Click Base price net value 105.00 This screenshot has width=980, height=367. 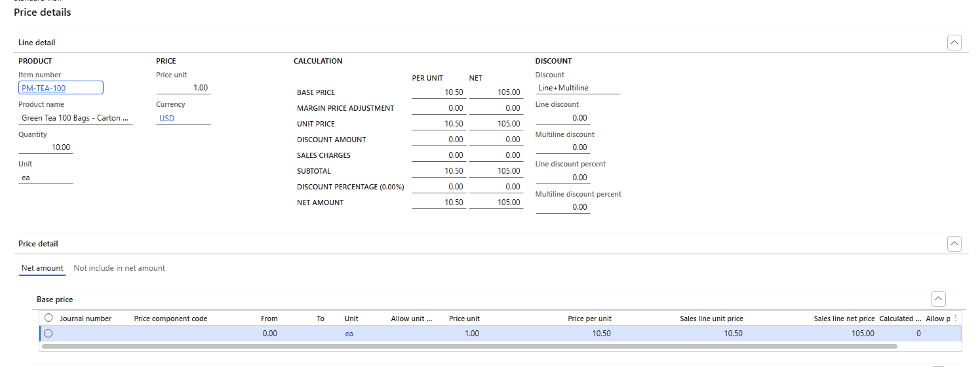(x=496, y=92)
